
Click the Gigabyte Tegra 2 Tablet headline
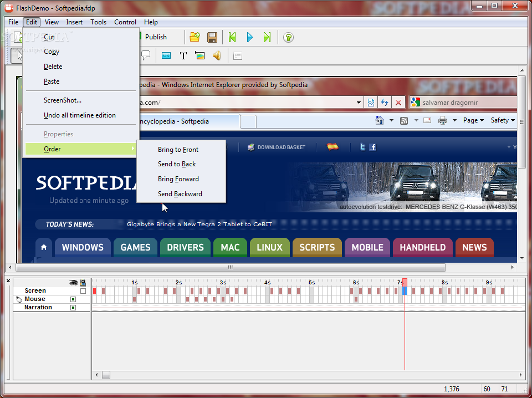click(x=199, y=224)
